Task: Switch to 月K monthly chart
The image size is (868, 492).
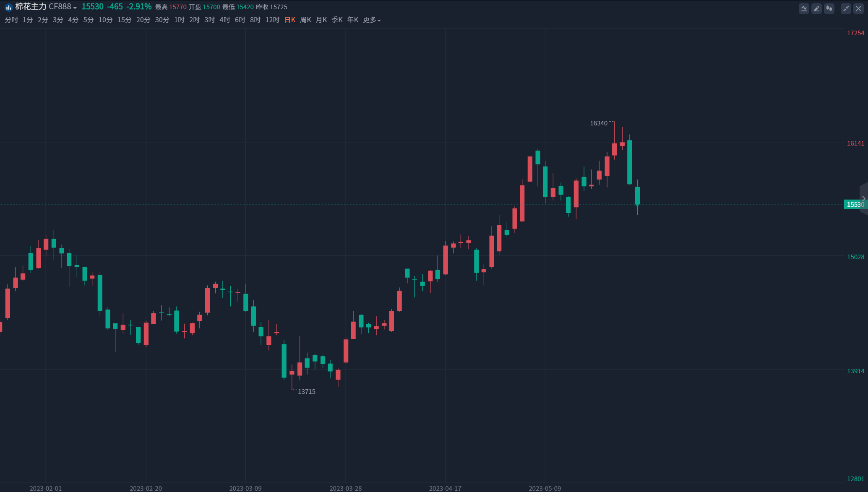Action: 321,20
